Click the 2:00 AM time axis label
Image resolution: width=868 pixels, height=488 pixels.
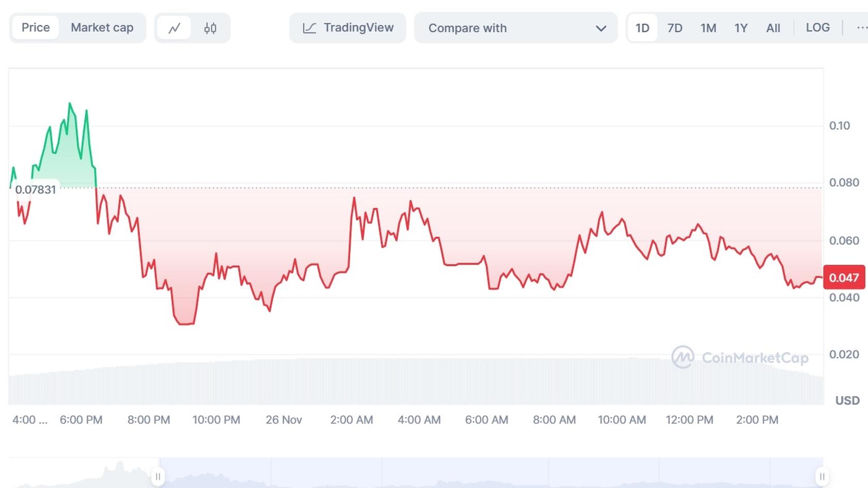[351, 420]
